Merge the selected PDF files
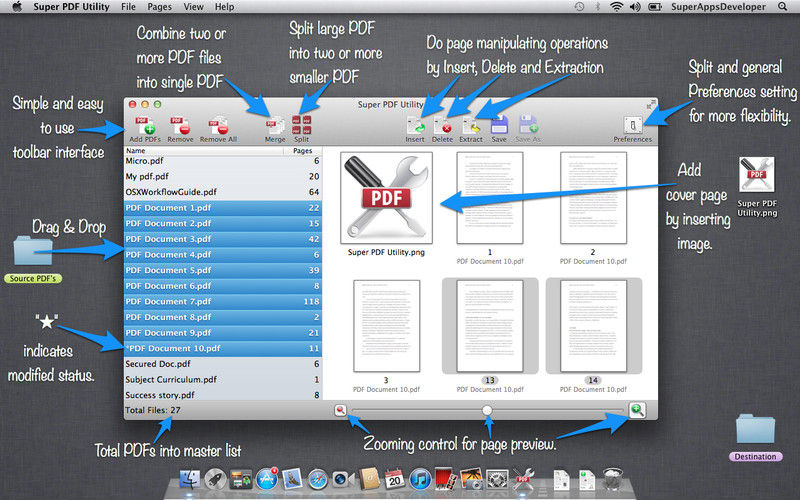 [x=275, y=126]
